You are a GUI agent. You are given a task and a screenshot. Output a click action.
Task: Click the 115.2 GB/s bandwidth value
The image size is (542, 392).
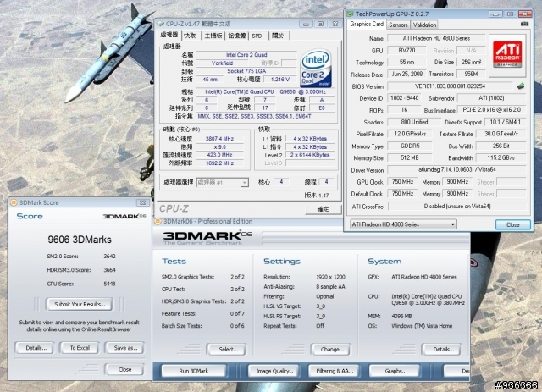501,157
